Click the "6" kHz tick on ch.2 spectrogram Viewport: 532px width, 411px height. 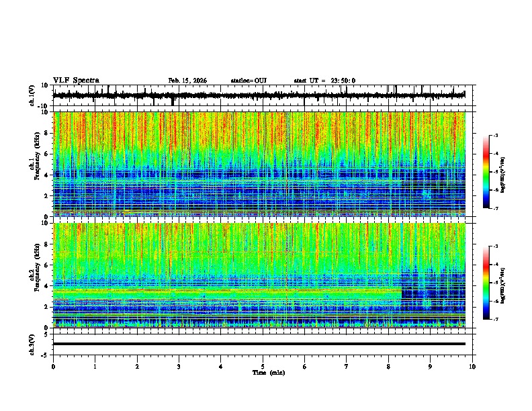pyautogui.click(x=46, y=265)
